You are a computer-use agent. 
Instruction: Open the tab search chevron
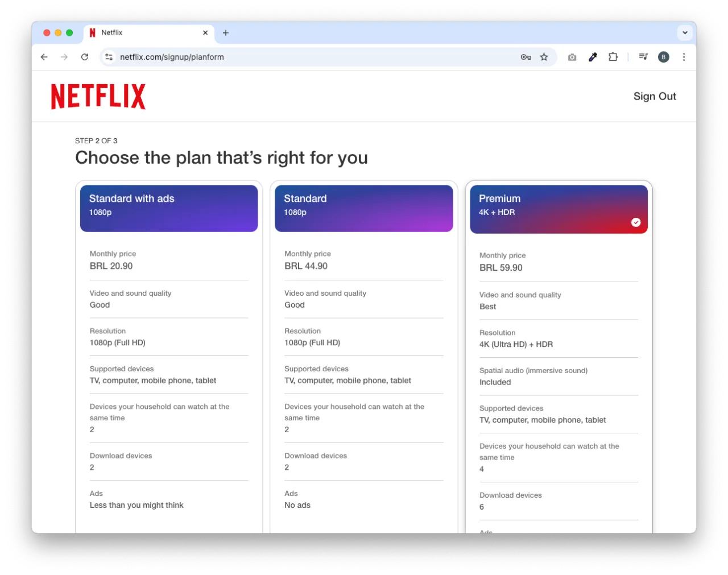685,32
